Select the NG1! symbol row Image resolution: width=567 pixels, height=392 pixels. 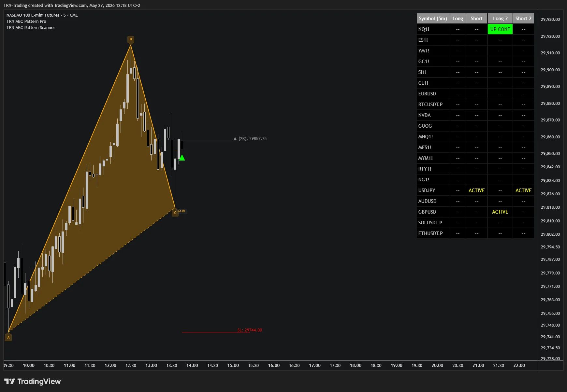tap(475, 180)
